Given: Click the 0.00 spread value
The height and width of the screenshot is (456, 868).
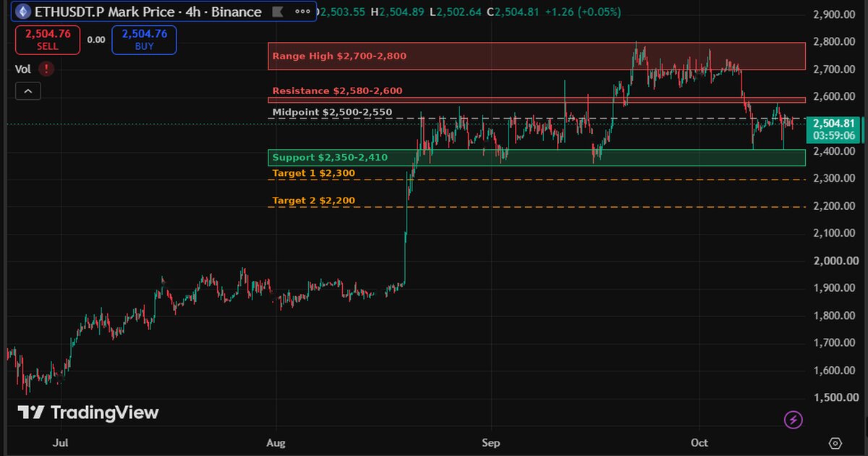Looking at the screenshot, I should (96, 40).
